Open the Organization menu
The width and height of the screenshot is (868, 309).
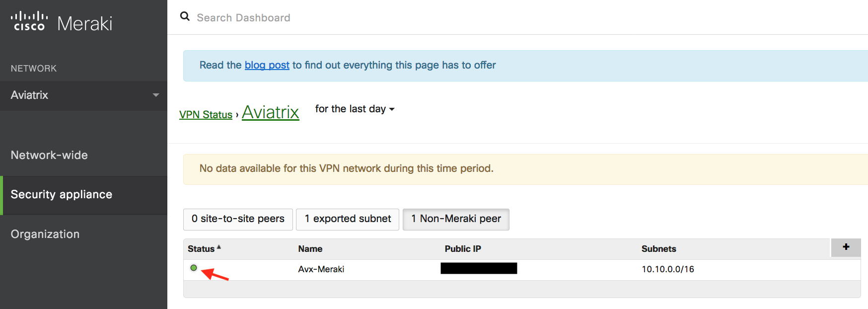coord(45,234)
